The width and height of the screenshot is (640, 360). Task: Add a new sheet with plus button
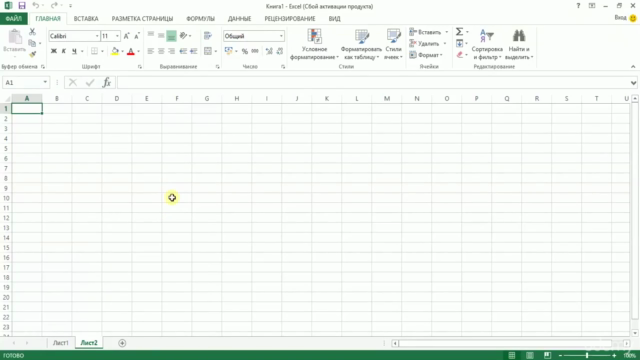(x=122, y=343)
